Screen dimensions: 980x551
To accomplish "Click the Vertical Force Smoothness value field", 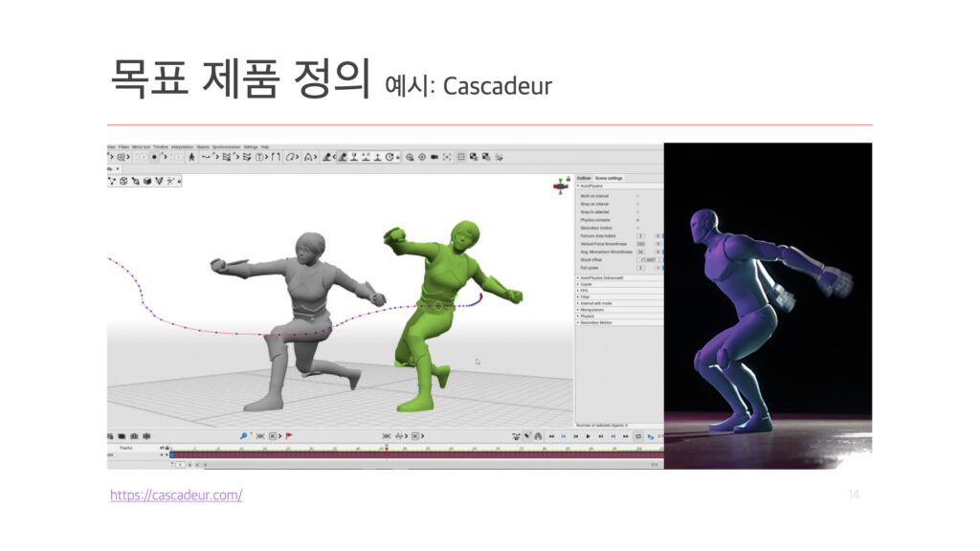I will pos(640,244).
